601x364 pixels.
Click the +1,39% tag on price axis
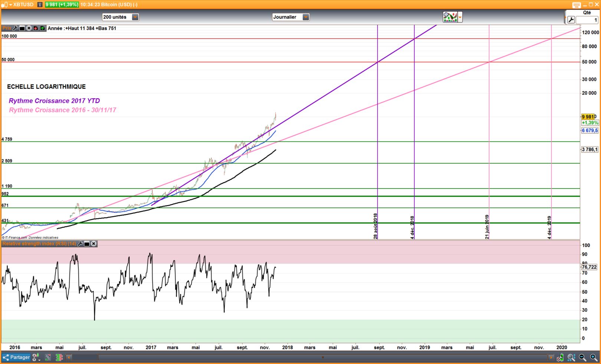coord(590,122)
